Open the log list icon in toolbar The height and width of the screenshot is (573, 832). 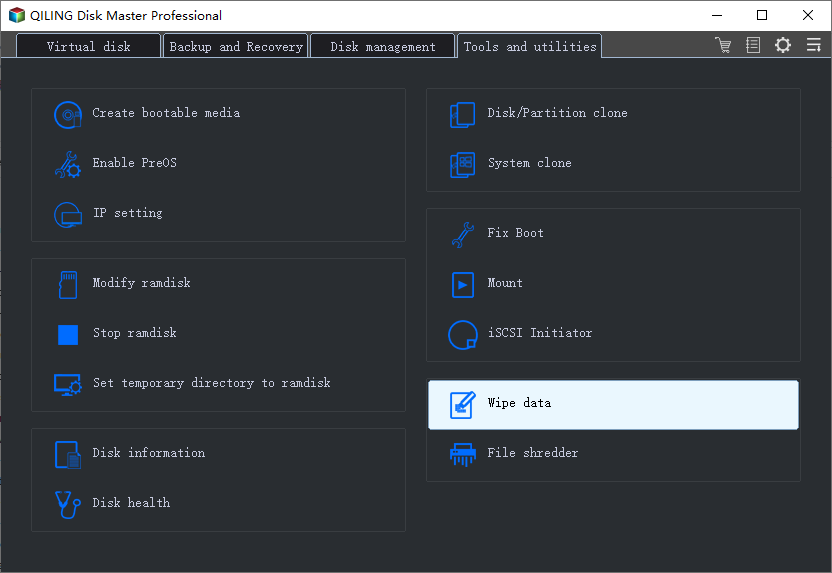pos(753,45)
